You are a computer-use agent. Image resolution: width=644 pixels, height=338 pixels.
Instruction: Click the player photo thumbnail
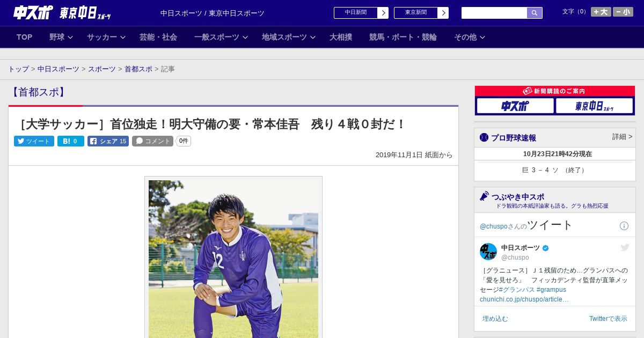[x=233, y=259]
